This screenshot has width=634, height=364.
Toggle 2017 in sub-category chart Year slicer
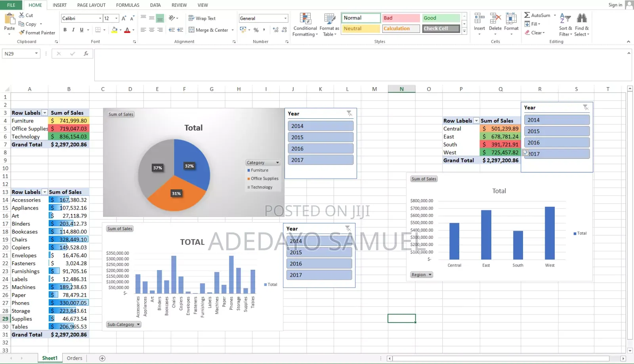[319, 275]
